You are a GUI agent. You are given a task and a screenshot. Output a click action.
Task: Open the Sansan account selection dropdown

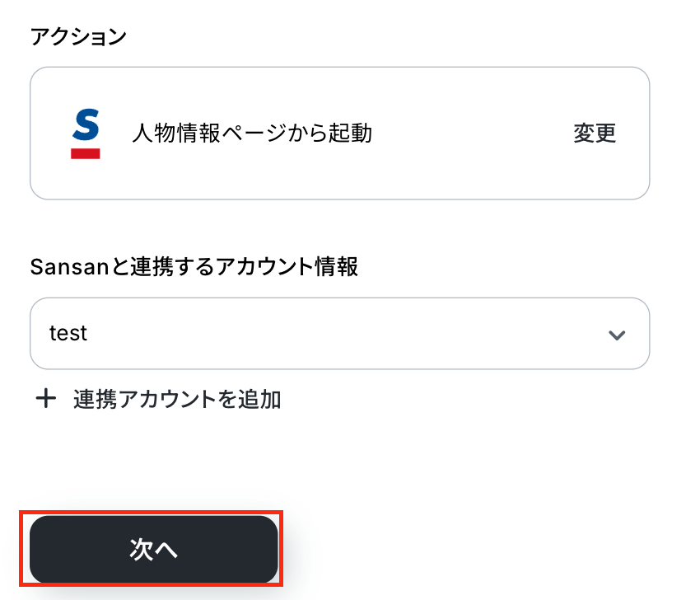340,333
